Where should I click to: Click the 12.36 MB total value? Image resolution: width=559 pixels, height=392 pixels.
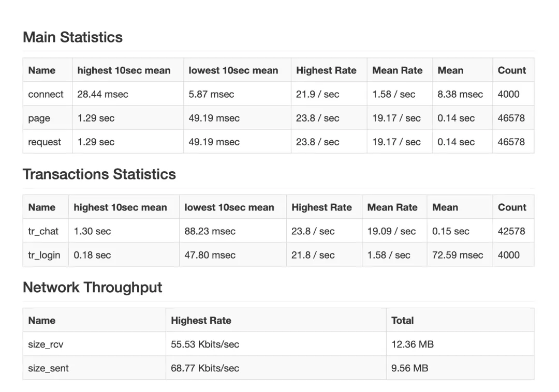point(413,344)
